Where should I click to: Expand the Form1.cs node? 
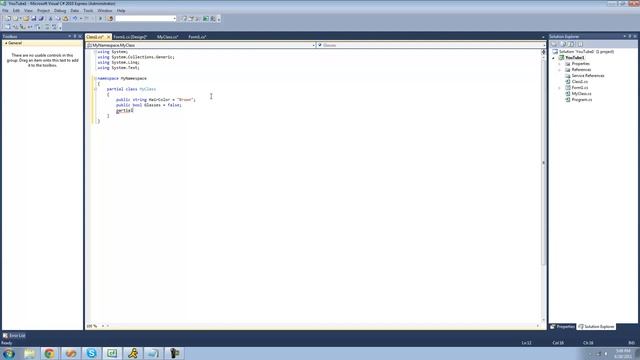click(560, 88)
